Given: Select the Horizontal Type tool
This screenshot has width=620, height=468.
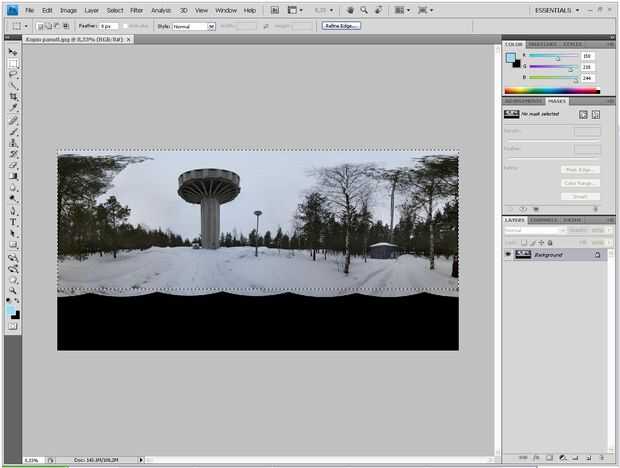Looking at the screenshot, I should tap(13, 222).
